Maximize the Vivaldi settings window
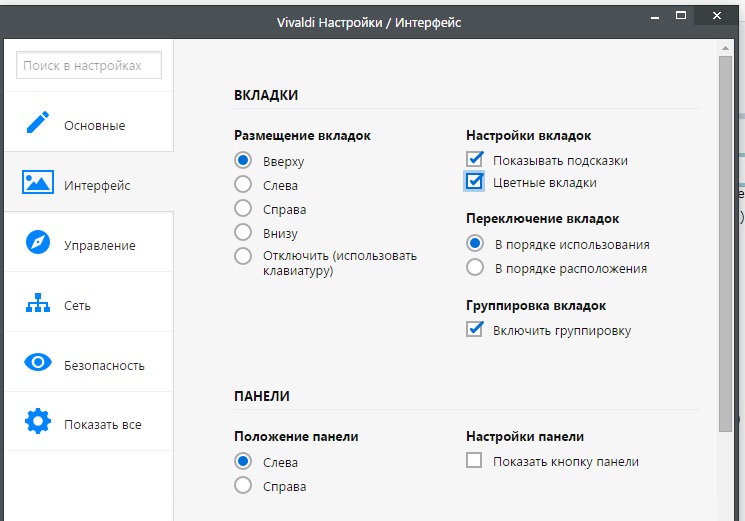This screenshot has height=521, width=745. [681, 16]
